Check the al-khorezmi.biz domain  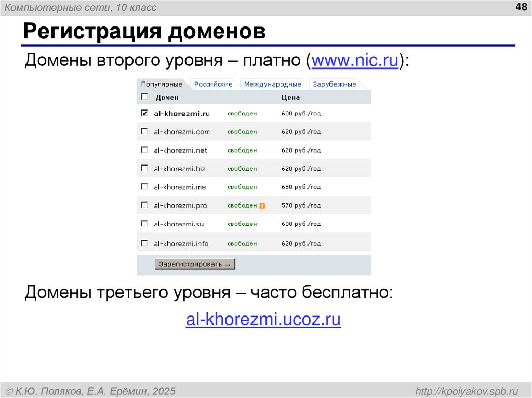pos(144,168)
